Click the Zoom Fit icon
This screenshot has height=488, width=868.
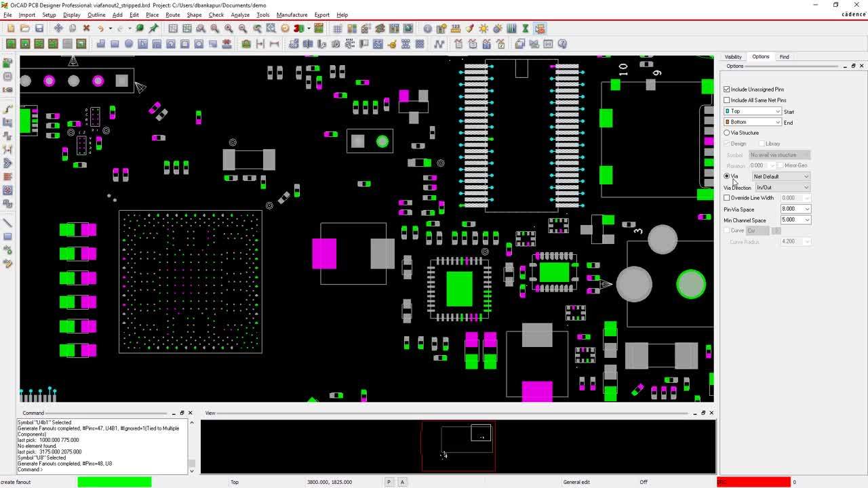pyautogui.click(x=214, y=28)
